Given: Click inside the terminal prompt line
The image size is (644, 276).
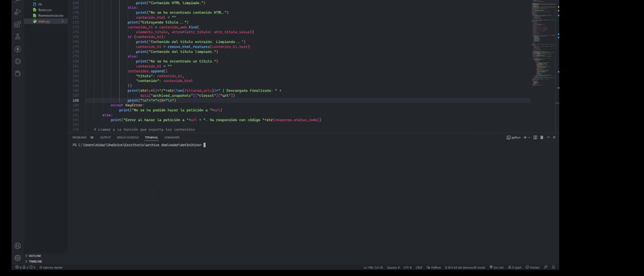Looking at the screenshot, I should [139, 145].
